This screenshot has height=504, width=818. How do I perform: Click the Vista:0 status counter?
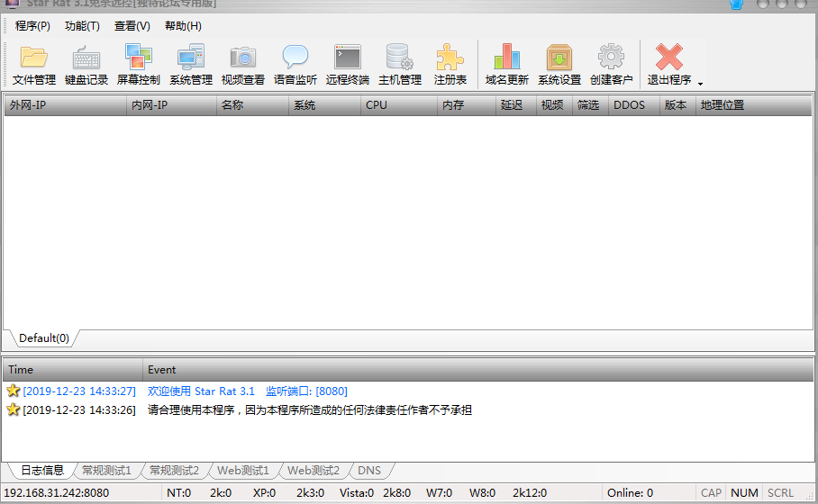coord(357,493)
